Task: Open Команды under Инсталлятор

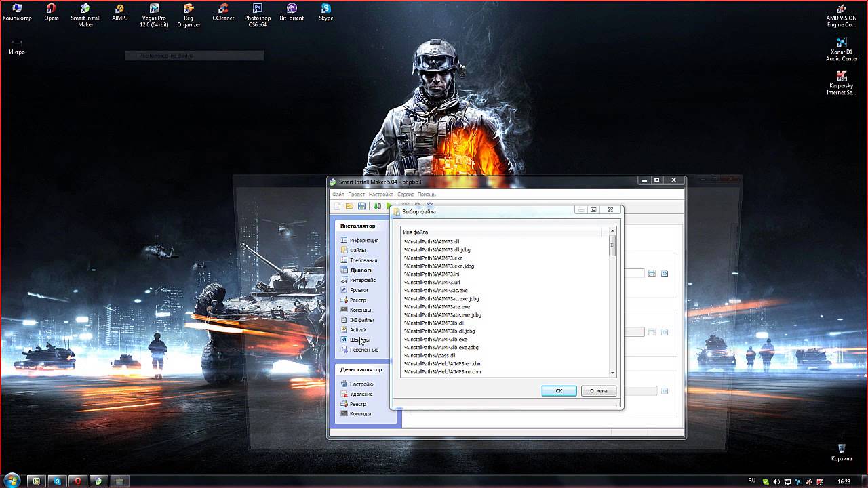Action: [x=356, y=310]
